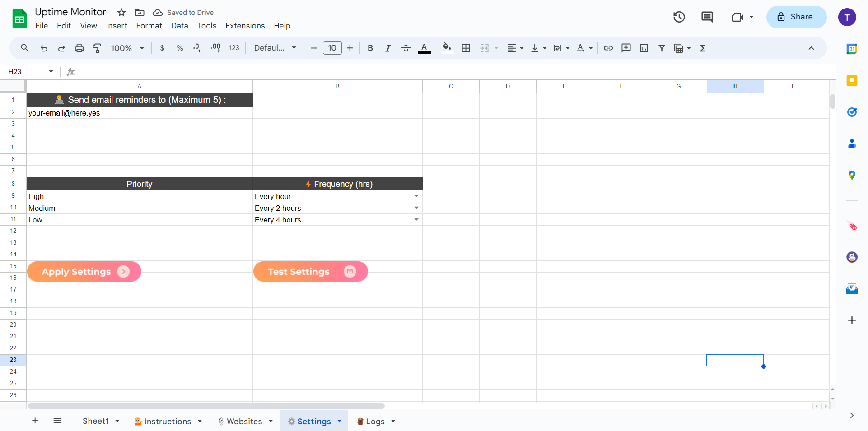This screenshot has width=868, height=431.
Task: Open the text color picker
Action: click(424, 48)
